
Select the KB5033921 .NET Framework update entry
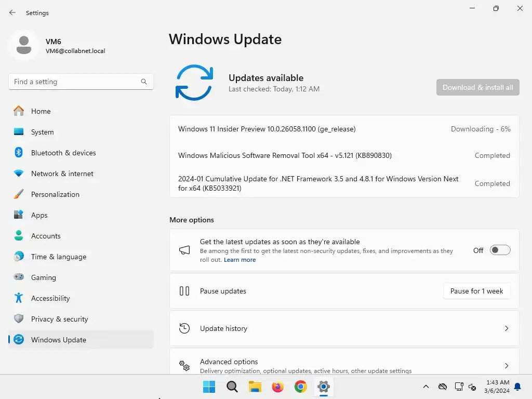click(344, 183)
